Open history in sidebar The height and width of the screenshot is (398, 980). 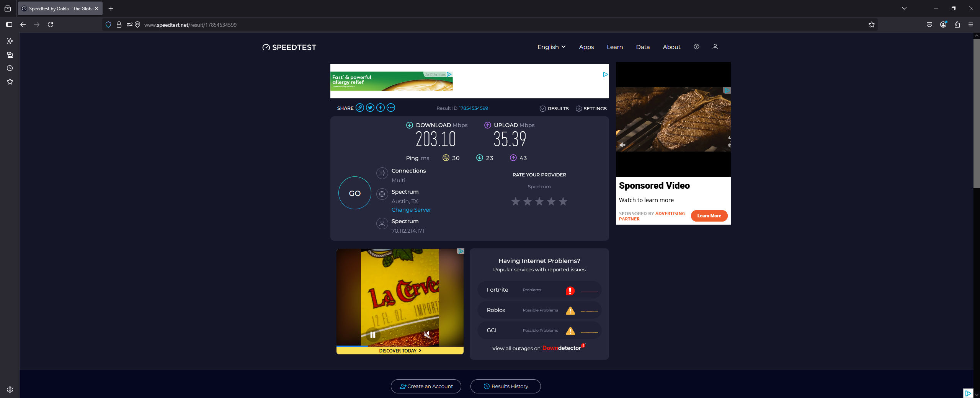(10, 68)
